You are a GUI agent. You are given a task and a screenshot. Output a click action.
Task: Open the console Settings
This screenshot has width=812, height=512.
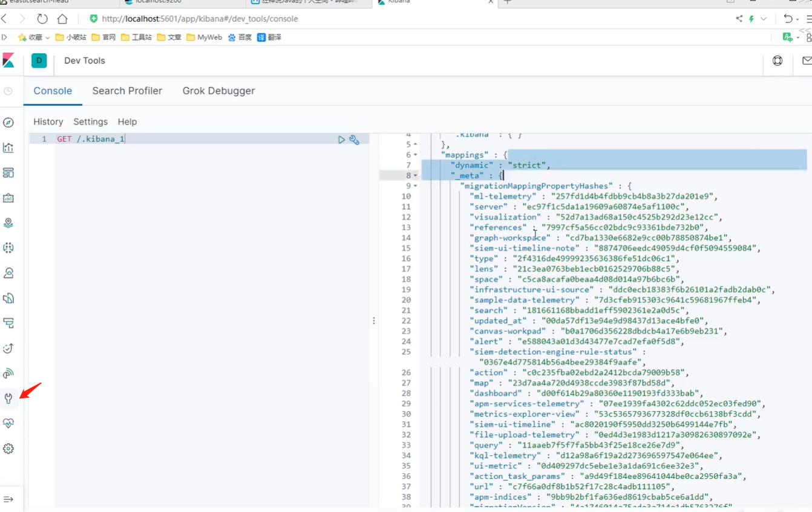click(90, 122)
